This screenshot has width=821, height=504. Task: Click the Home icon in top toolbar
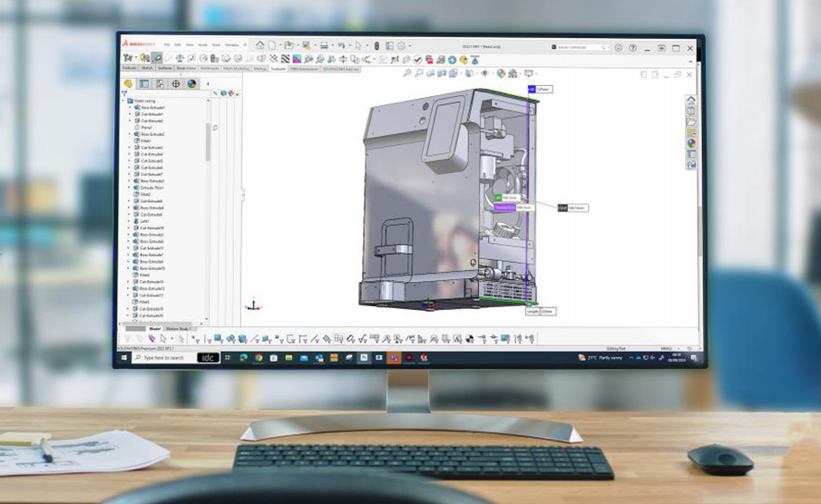(x=260, y=45)
